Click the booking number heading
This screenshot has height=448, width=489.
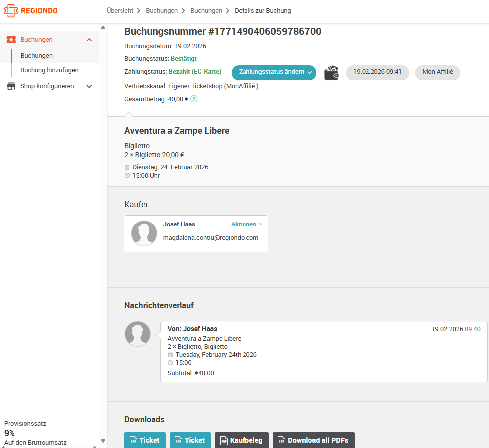223,31
